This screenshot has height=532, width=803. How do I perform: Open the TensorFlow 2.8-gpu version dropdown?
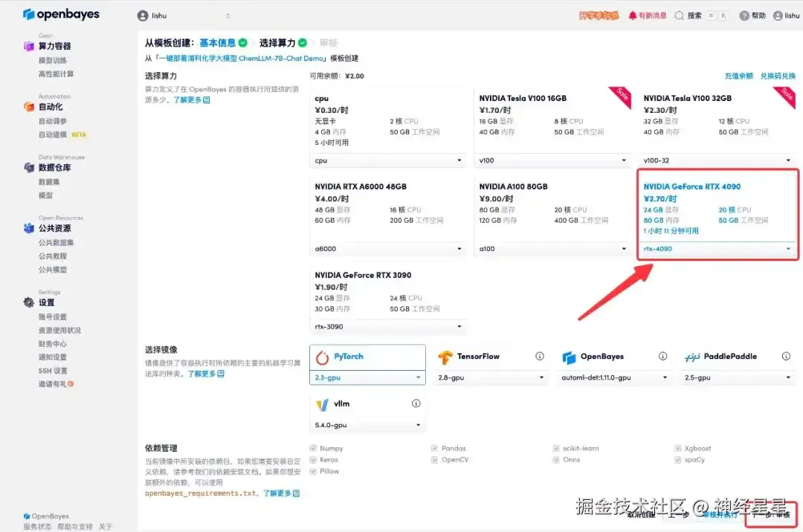click(491, 377)
